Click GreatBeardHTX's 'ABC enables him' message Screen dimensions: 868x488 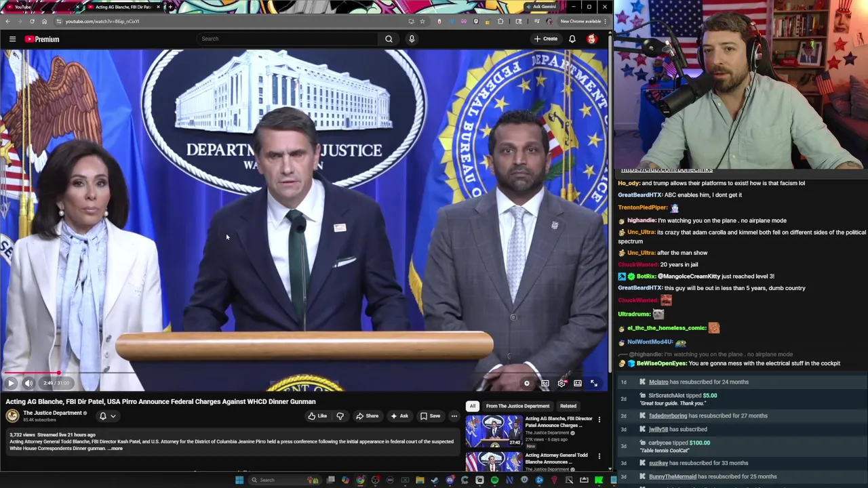coord(679,195)
